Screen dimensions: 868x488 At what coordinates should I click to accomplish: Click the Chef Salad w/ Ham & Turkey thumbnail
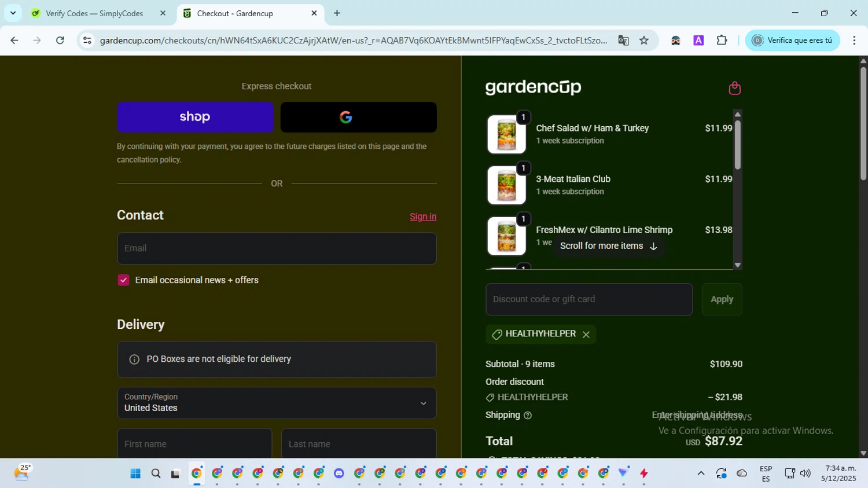[506, 134]
